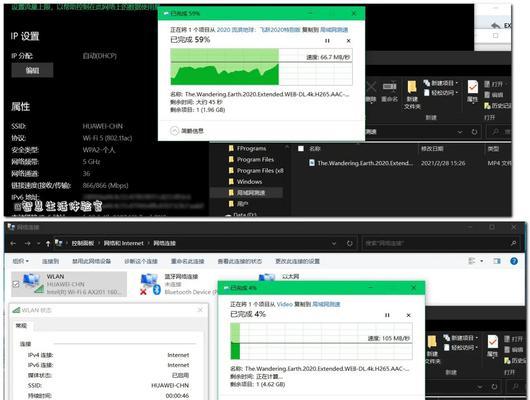Pause the copy in the 59% dialog
This screenshot has width=530, height=400.
pyautogui.click(x=327, y=41)
